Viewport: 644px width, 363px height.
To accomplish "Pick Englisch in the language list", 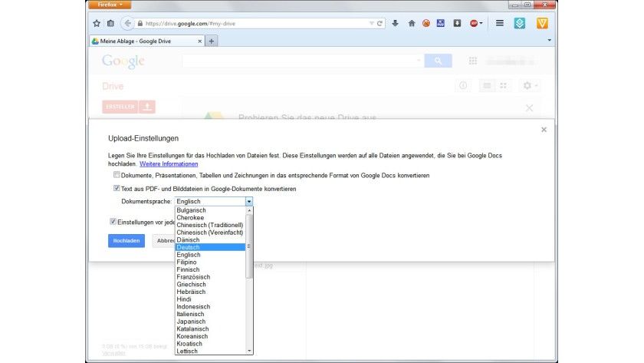I will click(x=211, y=255).
